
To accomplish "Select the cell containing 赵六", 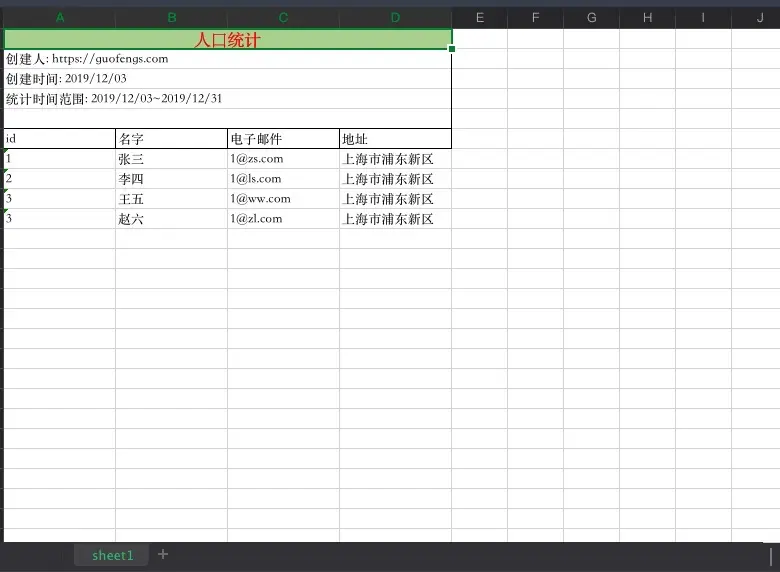I will (x=172, y=219).
